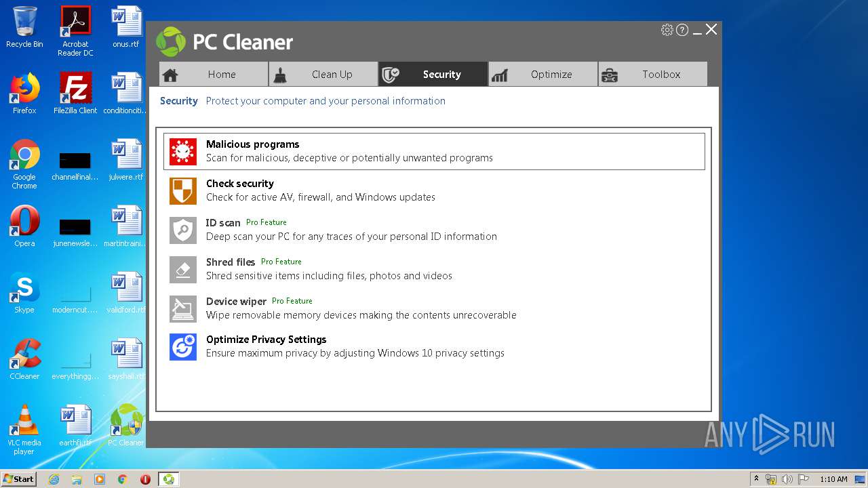The width and height of the screenshot is (868, 488).
Task: Click Pro Feature label beside Shred files
Action: [281, 262]
